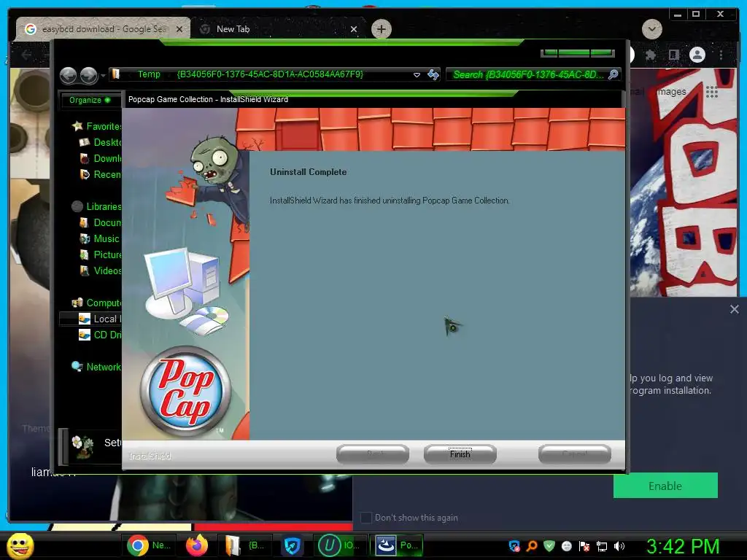Select the Temp breadcrumb in the address bar
Viewport: 747px width, 560px height.
tap(149, 74)
